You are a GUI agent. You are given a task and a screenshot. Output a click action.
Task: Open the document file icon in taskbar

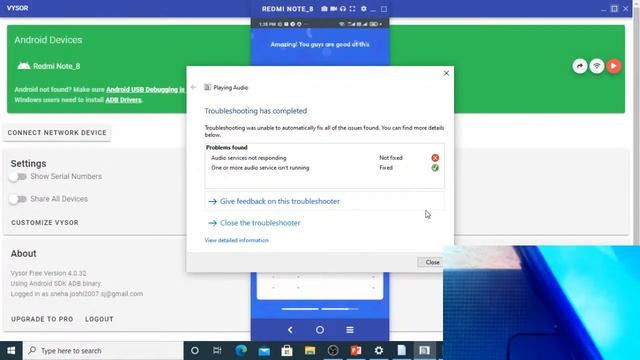[x=402, y=351]
